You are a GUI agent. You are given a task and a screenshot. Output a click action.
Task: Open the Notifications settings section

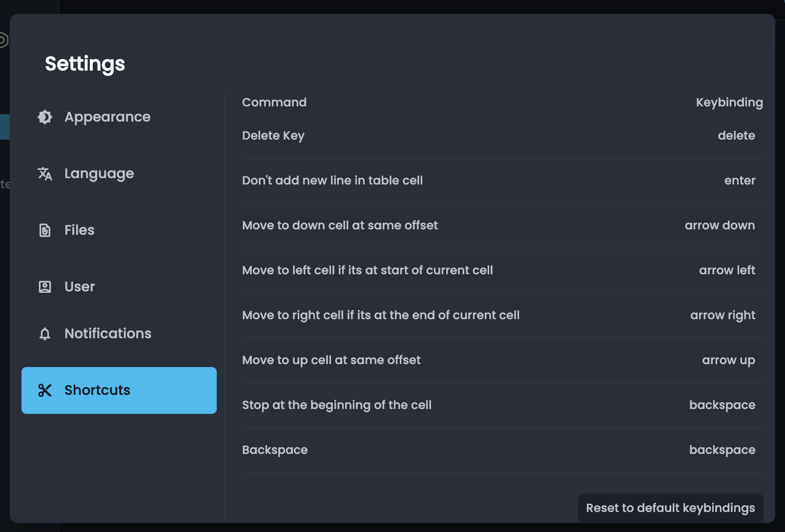click(107, 334)
